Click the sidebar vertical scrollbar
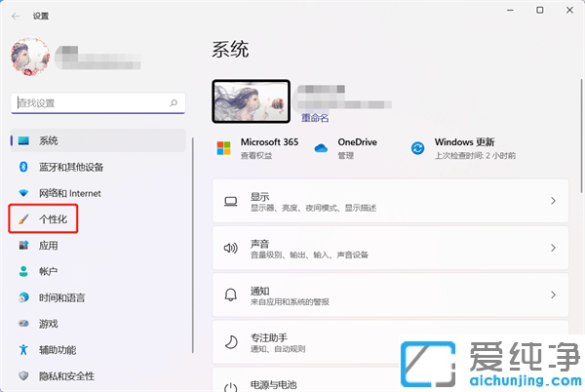The image size is (585, 392). (192, 245)
